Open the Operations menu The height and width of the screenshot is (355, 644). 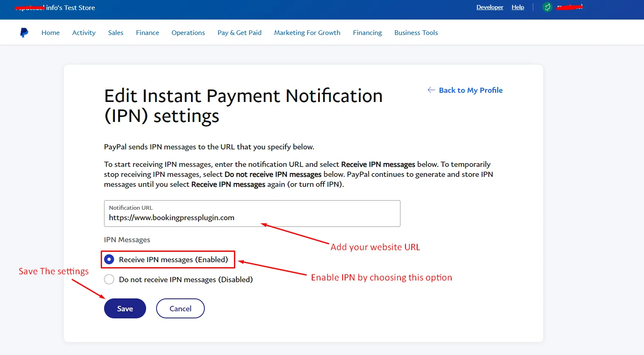coord(188,32)
